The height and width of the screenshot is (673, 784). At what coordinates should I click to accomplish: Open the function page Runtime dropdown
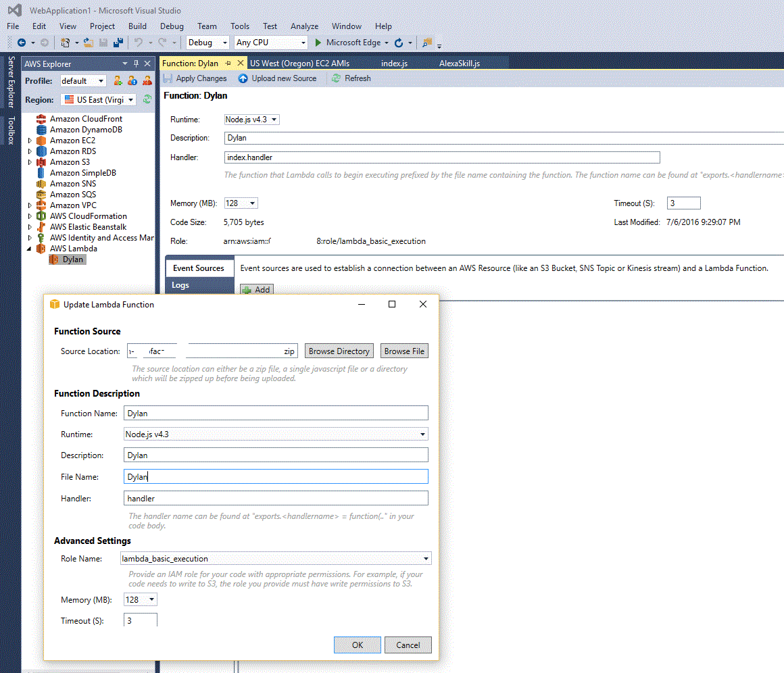click(251, 120)
